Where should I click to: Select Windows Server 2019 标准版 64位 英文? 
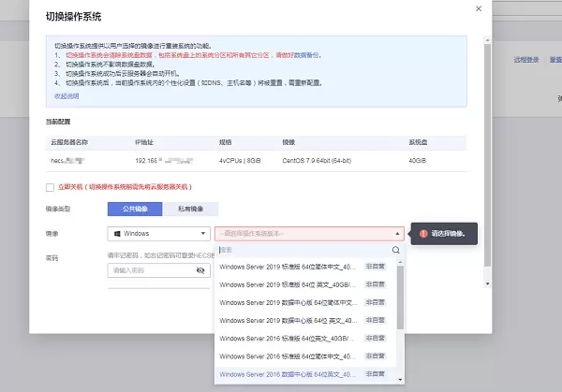[x=288, y=284]
